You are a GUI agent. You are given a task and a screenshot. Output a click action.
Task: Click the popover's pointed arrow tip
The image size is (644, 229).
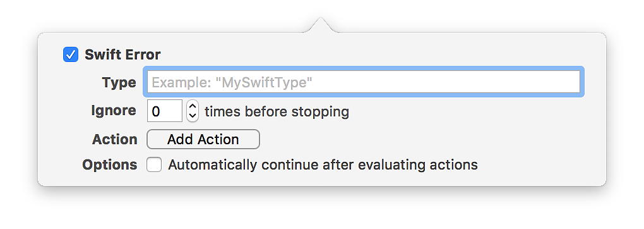[320, 20]
